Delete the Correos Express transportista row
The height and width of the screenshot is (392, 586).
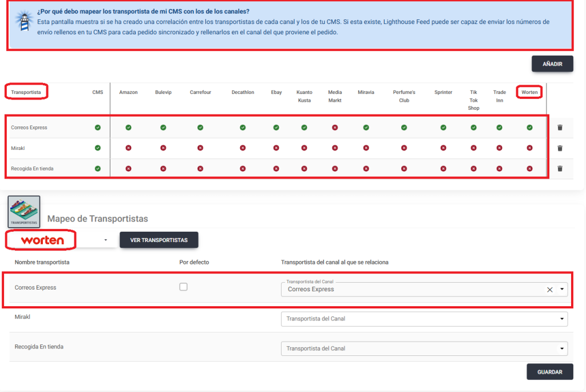(560, 128)
